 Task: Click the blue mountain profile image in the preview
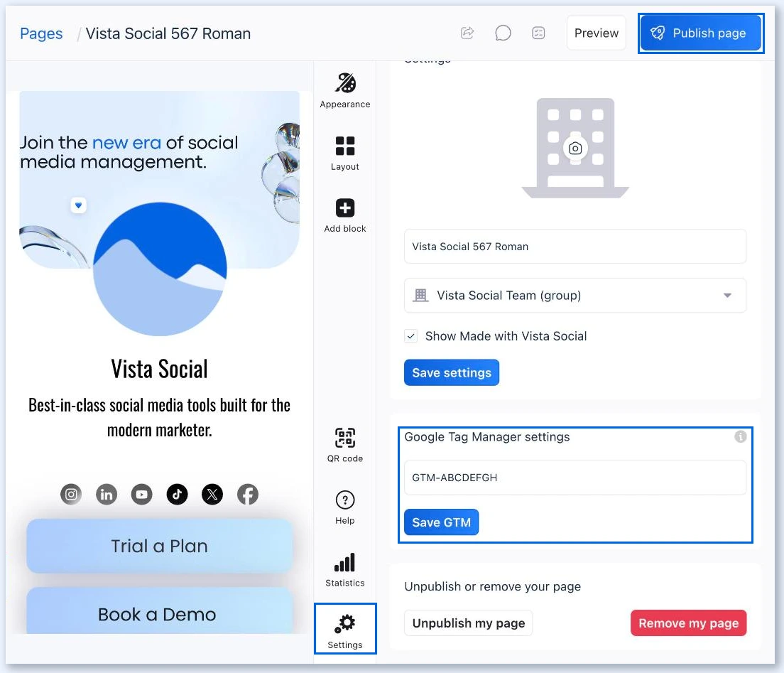(160, 269)
